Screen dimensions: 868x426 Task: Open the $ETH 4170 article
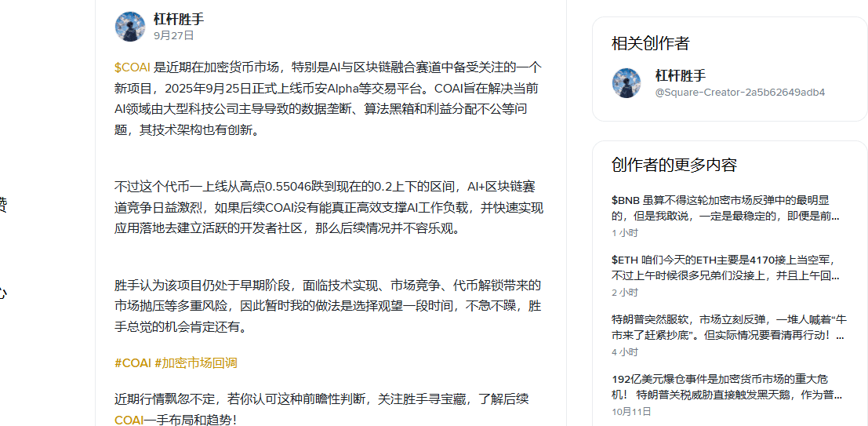pos(728,268)
